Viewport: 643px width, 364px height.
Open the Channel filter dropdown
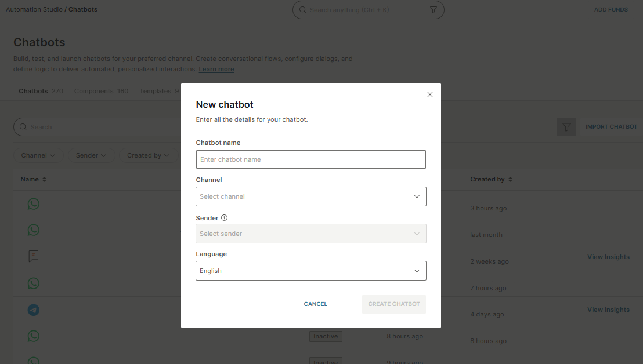38,155
